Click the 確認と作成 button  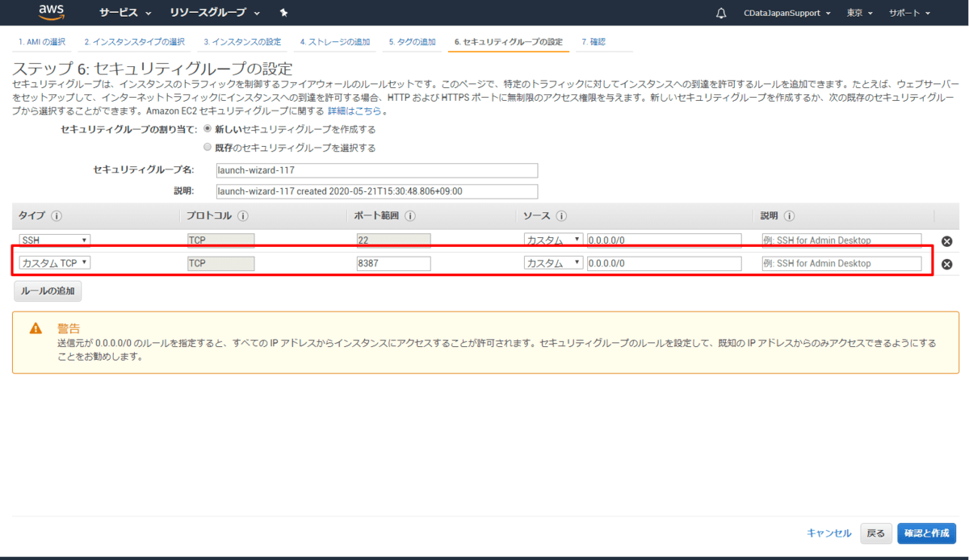tap(926, 533)
